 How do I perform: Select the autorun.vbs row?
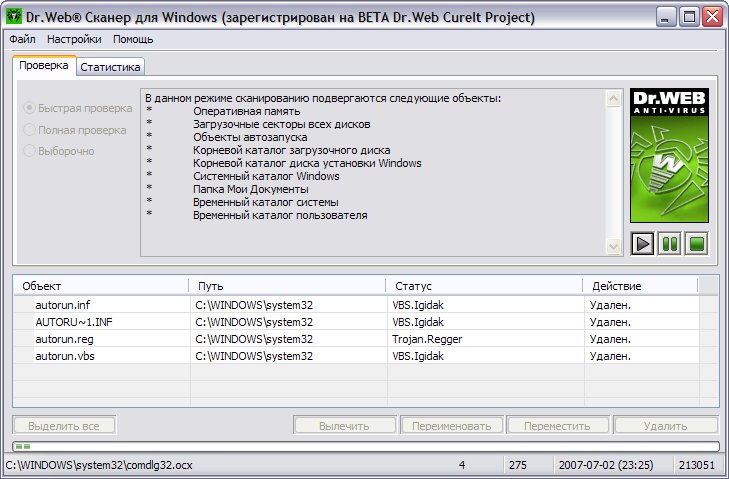[x=356, y=356]
